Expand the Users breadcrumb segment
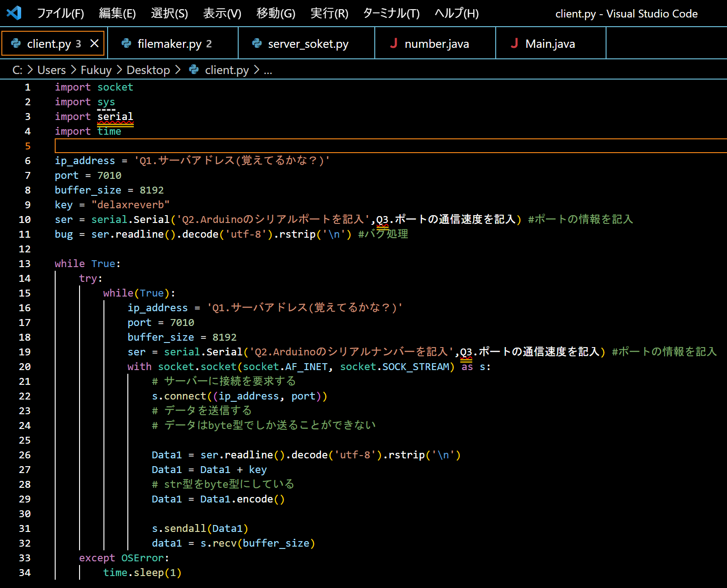Viewport: 727px width, 588px height. tap(52, 70)
